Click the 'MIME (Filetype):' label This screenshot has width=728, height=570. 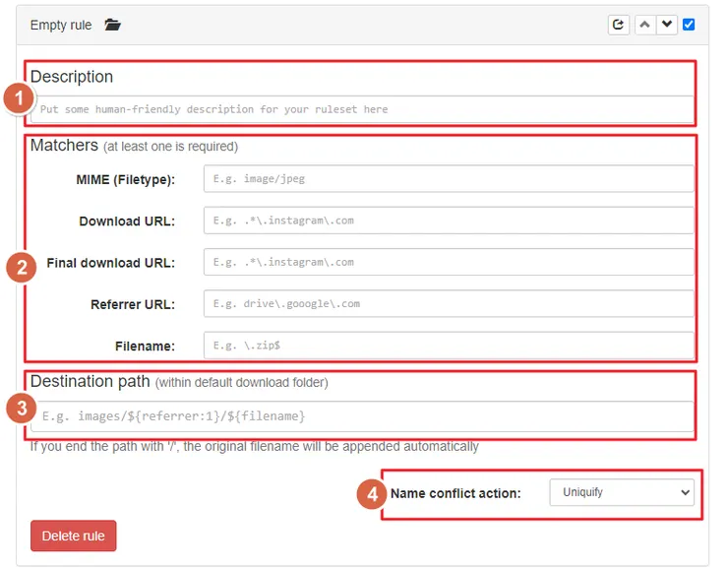pos(125,180)
